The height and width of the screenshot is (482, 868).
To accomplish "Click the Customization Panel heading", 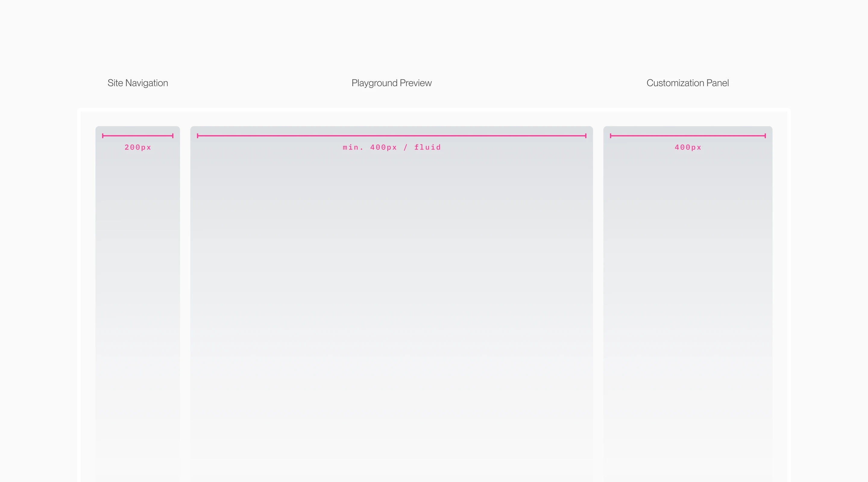I will 687,83.
